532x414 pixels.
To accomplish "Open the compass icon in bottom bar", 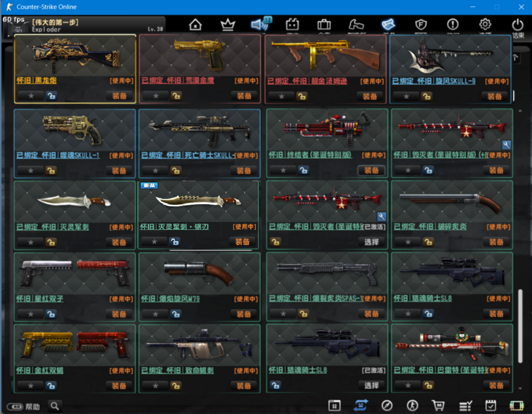I will coord(387,406).
